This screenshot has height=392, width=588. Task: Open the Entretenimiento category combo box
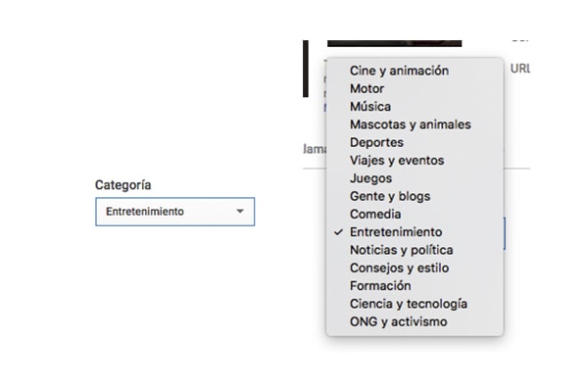tap(175, 212)
